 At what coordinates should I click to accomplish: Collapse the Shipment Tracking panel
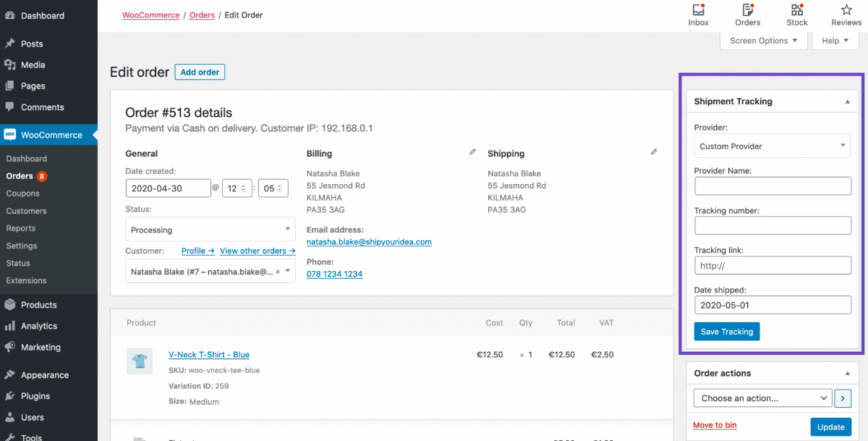(847, 102)
